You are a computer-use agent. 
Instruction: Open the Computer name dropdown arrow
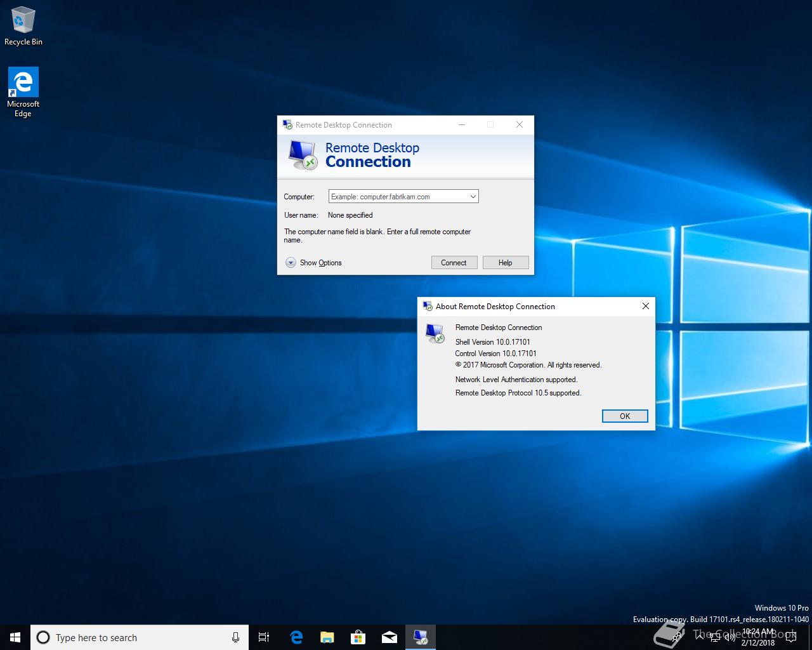point(473,197)
